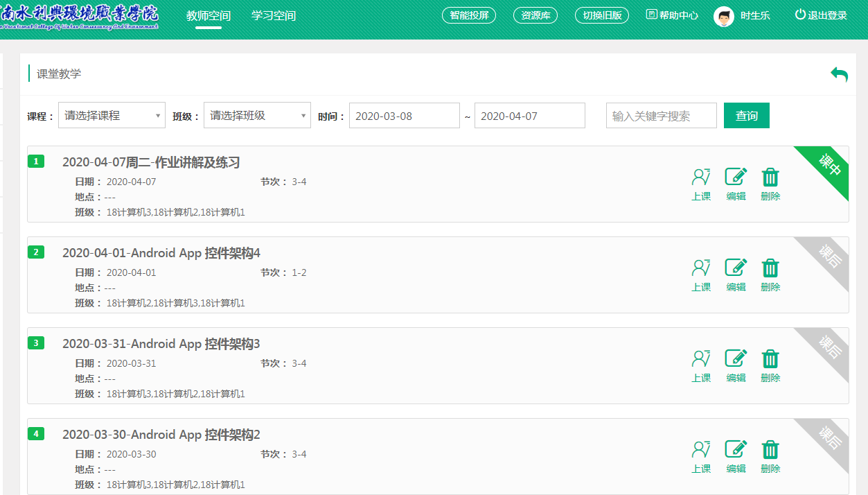Open the user avatar for 时生乐
The height and width of the screenshot is (495, 868).
tap(724, 16)
